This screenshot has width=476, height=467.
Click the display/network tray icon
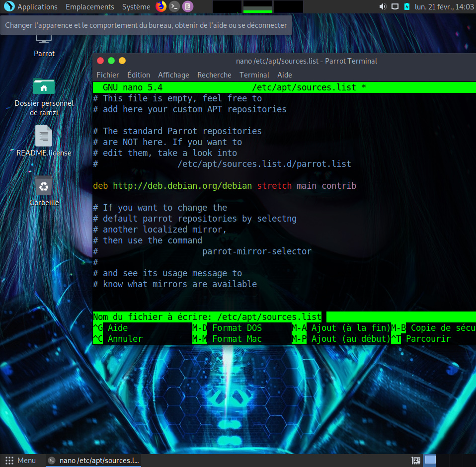(x=395, y=6)
